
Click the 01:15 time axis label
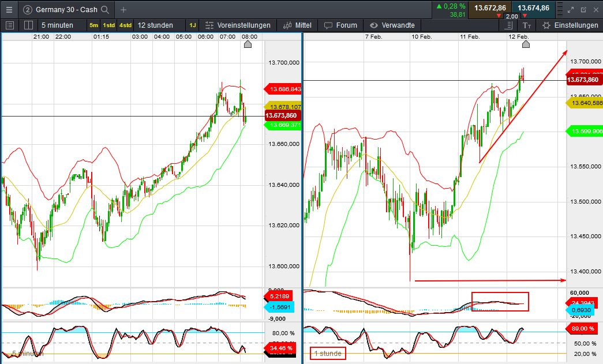[x=101, y=36]
